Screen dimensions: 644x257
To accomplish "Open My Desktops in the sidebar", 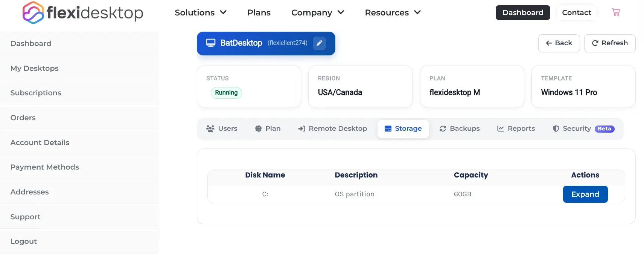I will point(79,68).
